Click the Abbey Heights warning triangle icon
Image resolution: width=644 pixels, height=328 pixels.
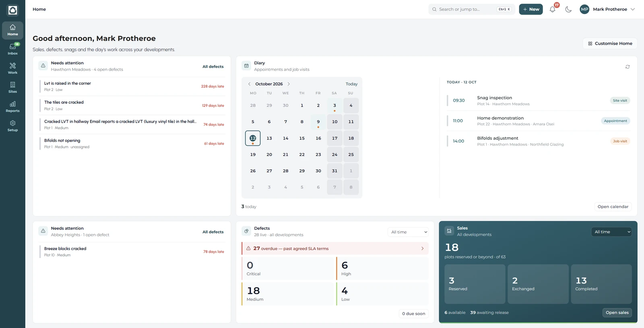[43, 231]
